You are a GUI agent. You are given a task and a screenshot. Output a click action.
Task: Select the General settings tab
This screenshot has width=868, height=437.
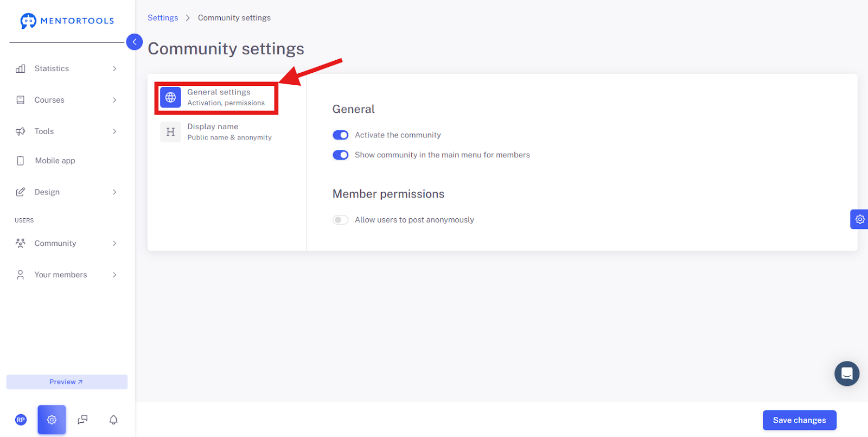click(x=216, y=98)
